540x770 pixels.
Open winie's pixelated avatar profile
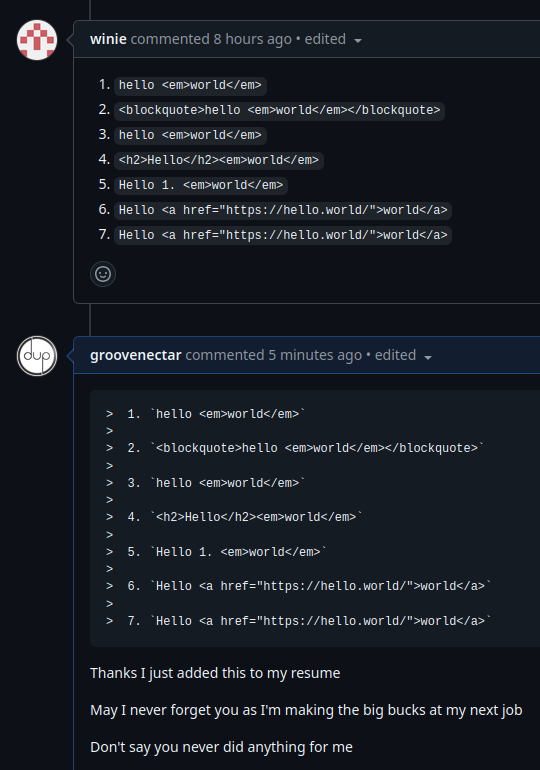point(37,40)
